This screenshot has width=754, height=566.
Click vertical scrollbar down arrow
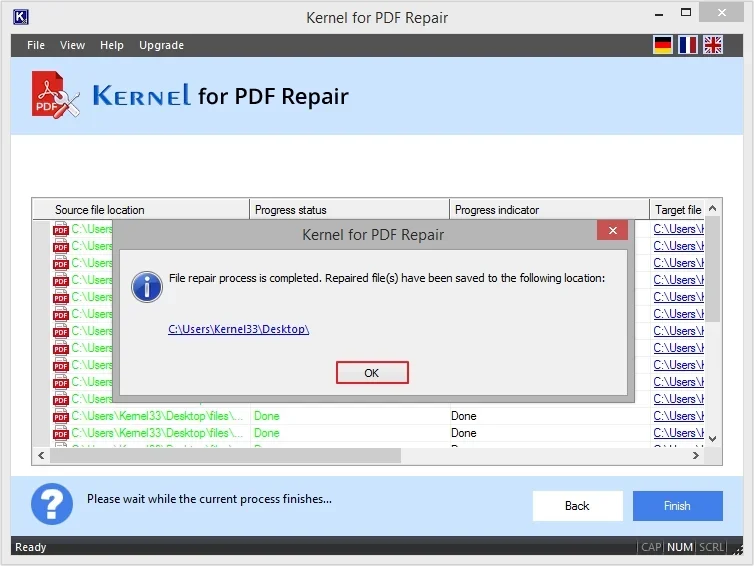pos(713,439)
